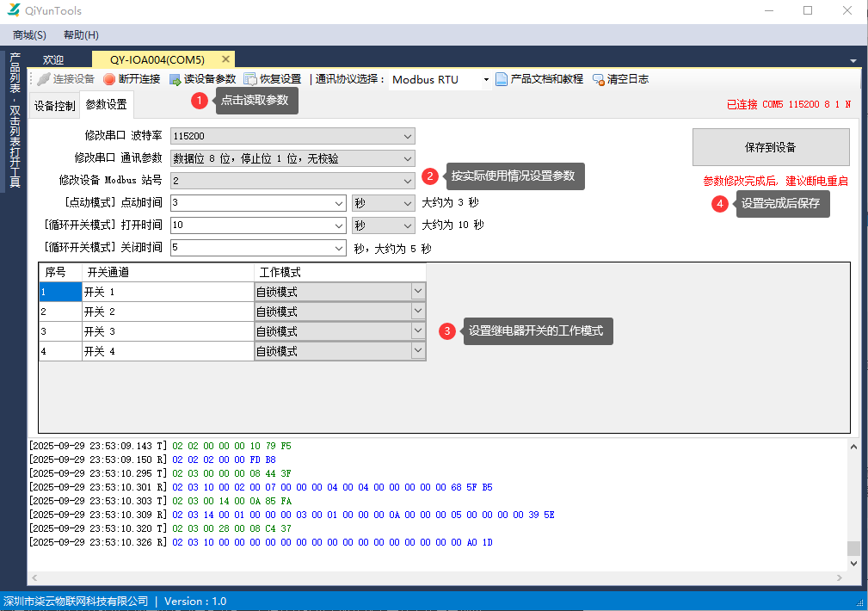868x611 pixels.
Task: Expand the Modbus RTU protocol dropdown
Action: pyautogui.click(x=486, y=80)
